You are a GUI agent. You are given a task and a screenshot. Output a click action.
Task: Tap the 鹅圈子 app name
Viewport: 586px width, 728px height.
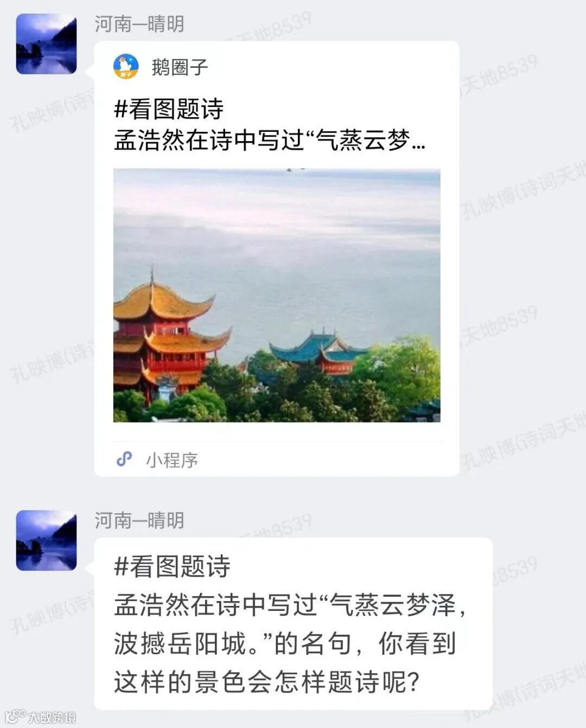coord(180,67)
